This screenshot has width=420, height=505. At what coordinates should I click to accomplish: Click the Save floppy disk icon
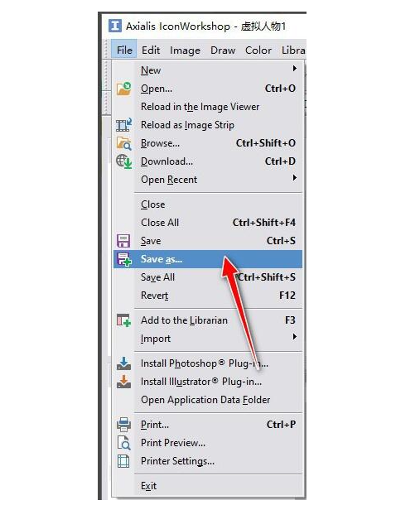[123, 241]
